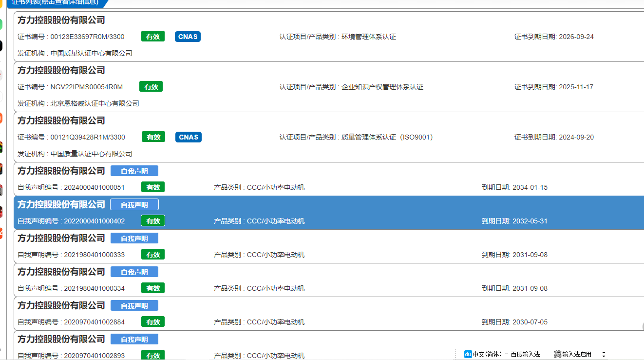This screenshot has height=360, width=644.
Task: Click expiry date 2034-01-15
Action: (x=530, y=187)
